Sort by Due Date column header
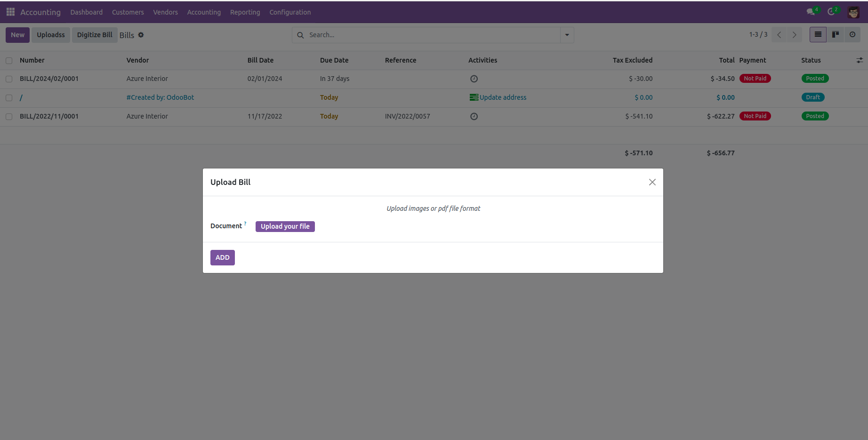 tap(334, 60)
